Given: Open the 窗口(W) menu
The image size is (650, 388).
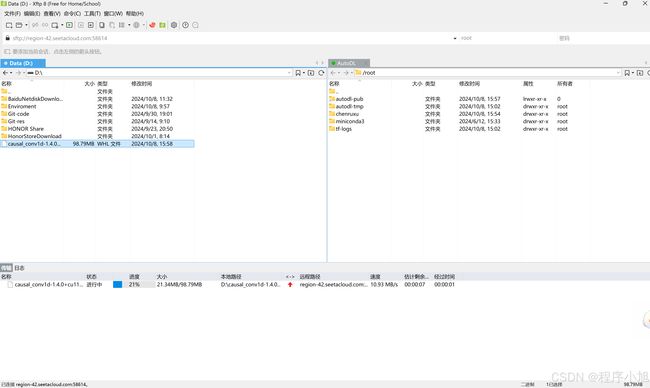Looking at the screenshot, I should click(x=113, y=14).
